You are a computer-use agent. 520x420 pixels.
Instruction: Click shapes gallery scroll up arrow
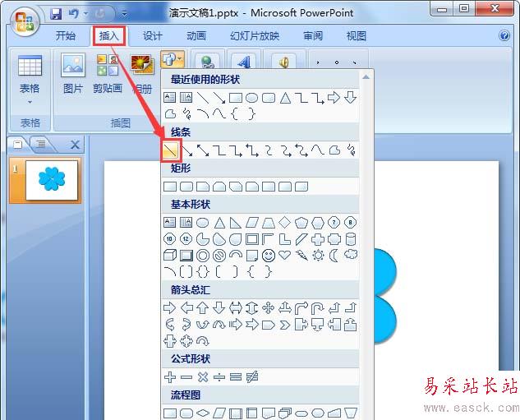[366, 77]
